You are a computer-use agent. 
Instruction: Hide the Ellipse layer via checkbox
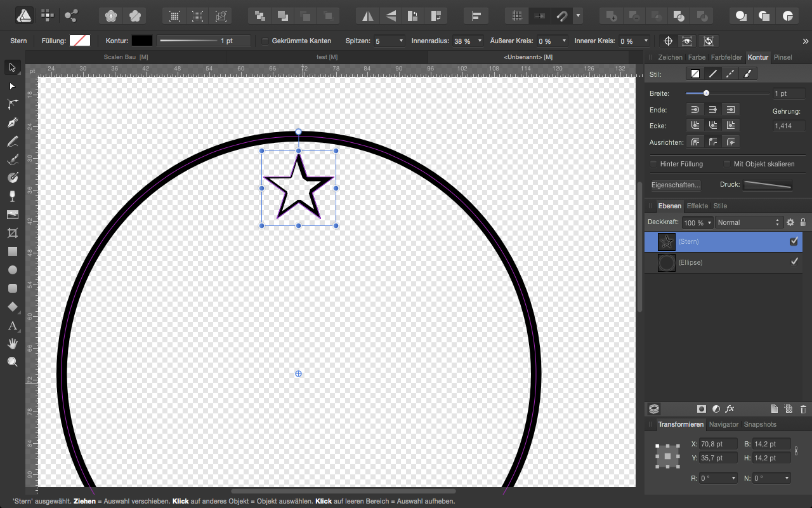[794, 262]
